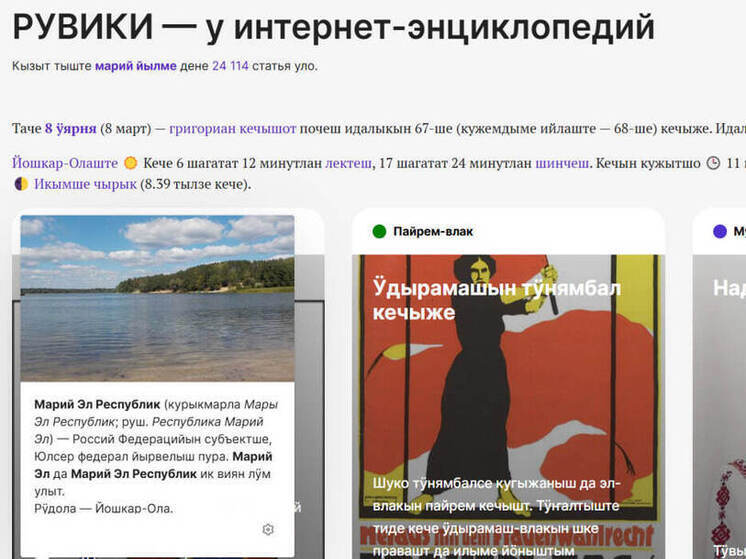Follow the 8 ӱярня date link
Screen dimensions: 746x559
(71, 128)
